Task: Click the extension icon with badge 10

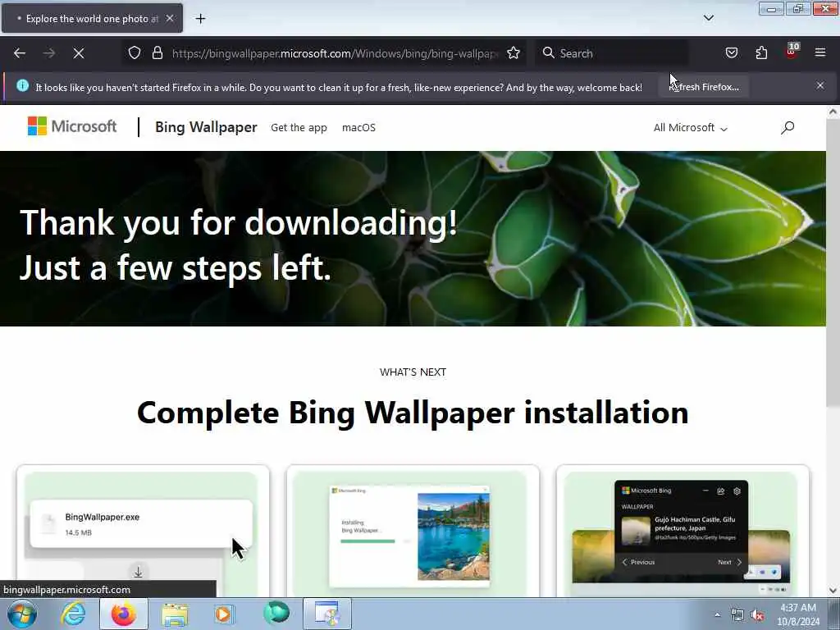Action: pos(792,52)
